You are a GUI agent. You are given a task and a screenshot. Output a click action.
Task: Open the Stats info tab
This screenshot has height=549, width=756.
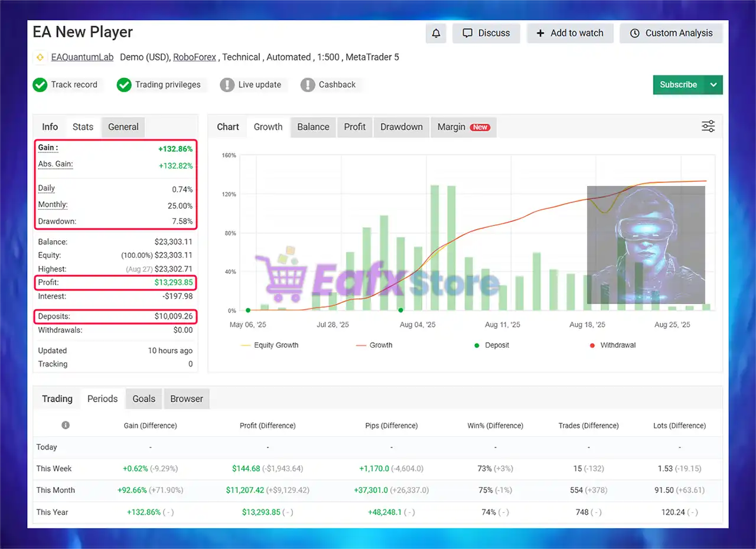point(83,127)
